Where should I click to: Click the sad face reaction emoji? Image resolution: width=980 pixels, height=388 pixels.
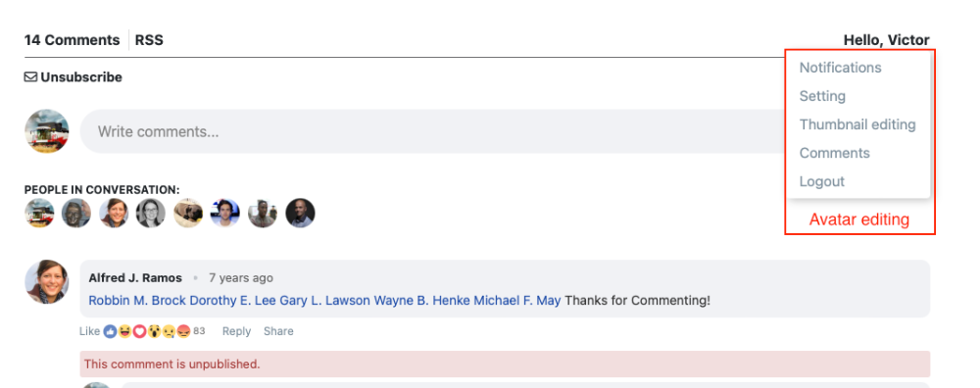click(169, 331)
